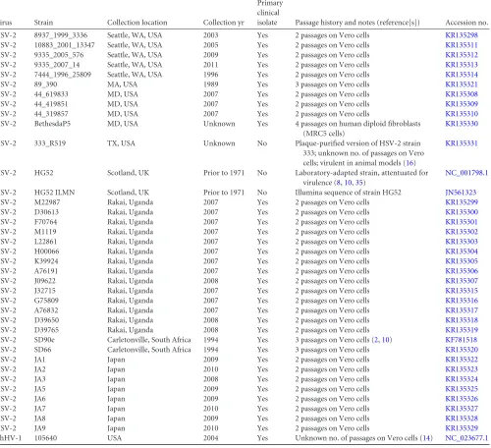Screen dimensions: 491x448
Task: Select strain name BethesdaP5
Action: pyautogui.click(x=52, y=124)
